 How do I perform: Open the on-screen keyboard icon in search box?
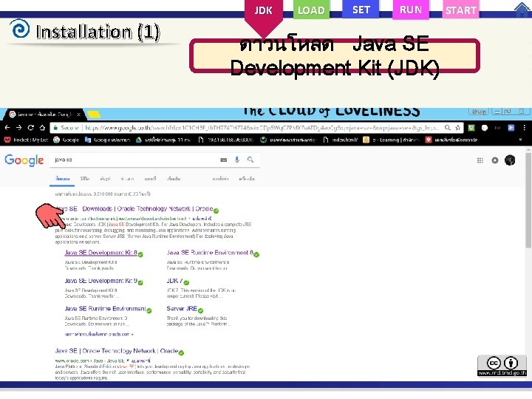tap(224, 160)
